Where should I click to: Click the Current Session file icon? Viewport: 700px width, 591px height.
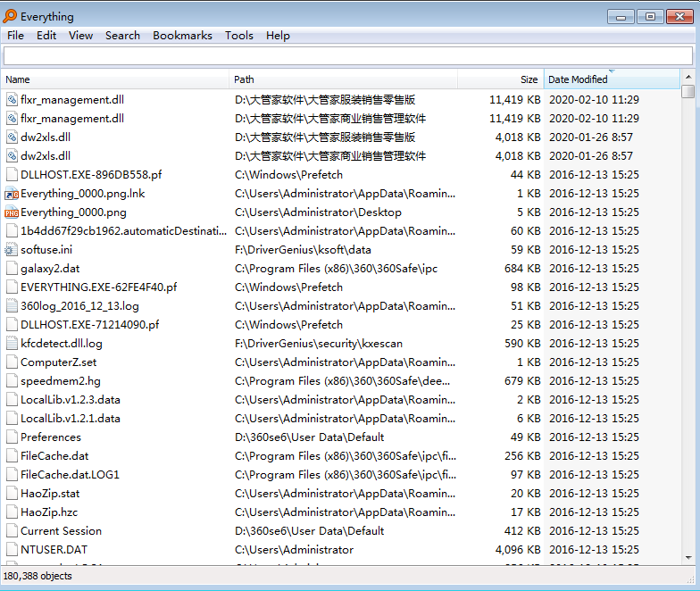12,531
